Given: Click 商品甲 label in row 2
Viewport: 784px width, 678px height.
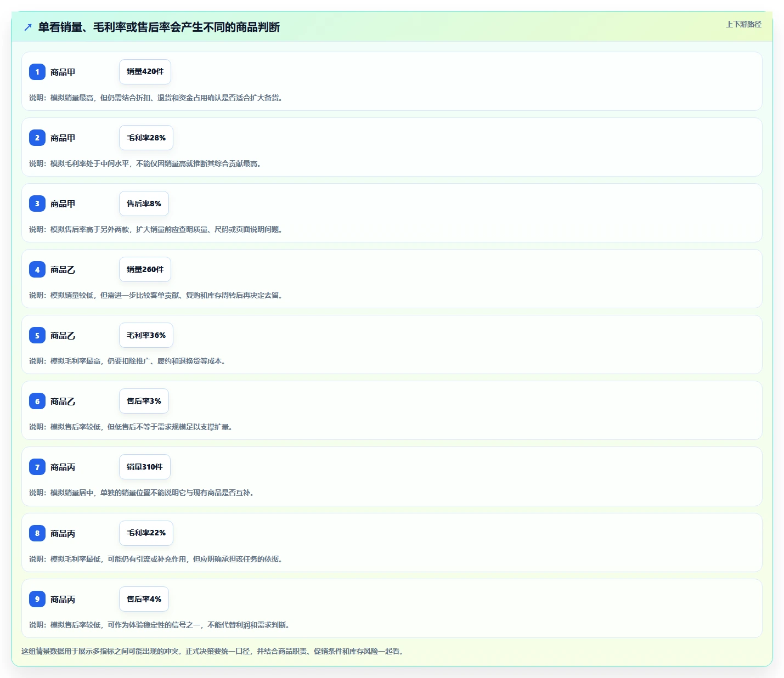Looking at the screenshot, I should pyautogui.click(x=63, y=138).
